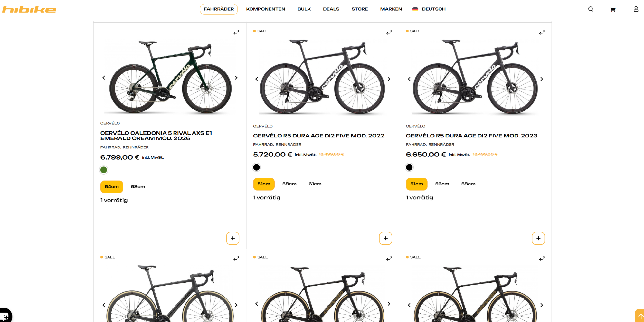Select 61cm size for R5 Mod. 2022
Screen dimensions: 644x322
[315, 184]
